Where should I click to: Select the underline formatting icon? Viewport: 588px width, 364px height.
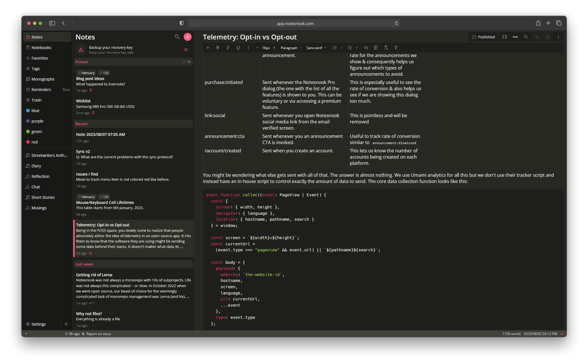[x=238, y=48]
